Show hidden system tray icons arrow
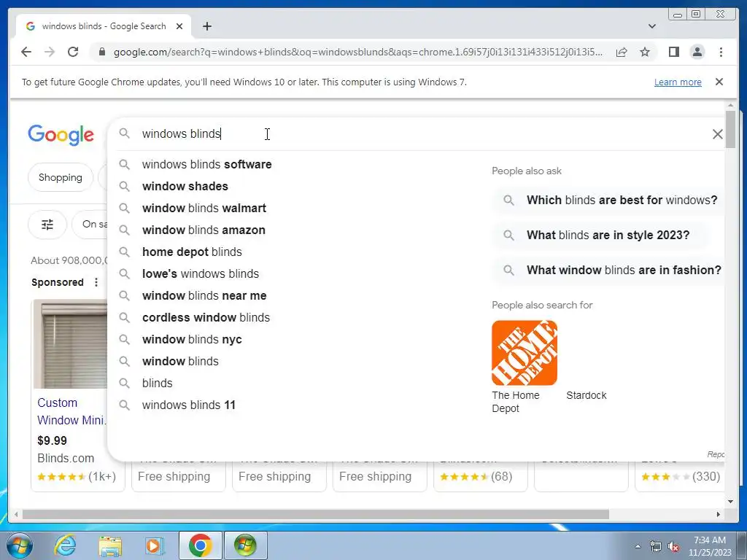This screenshot has height=560, width=747. coord(638,546)
